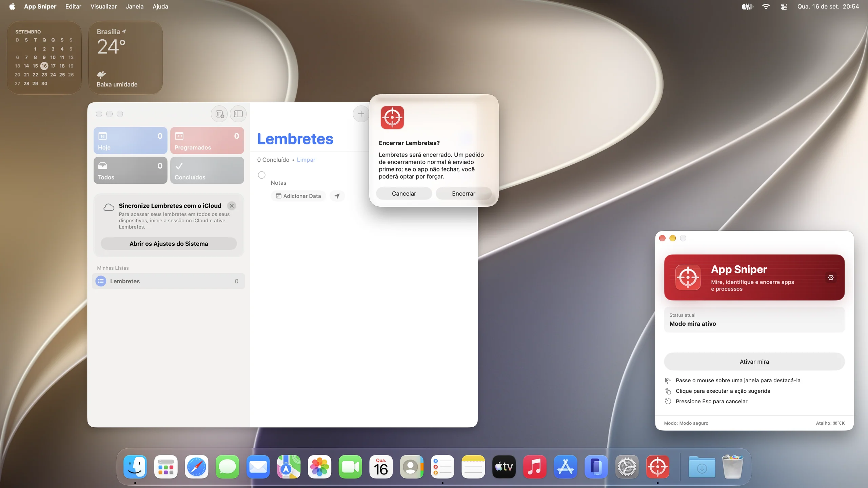868x488 pixels.
Task: Open Photos from the Dock
Action: 319,467
